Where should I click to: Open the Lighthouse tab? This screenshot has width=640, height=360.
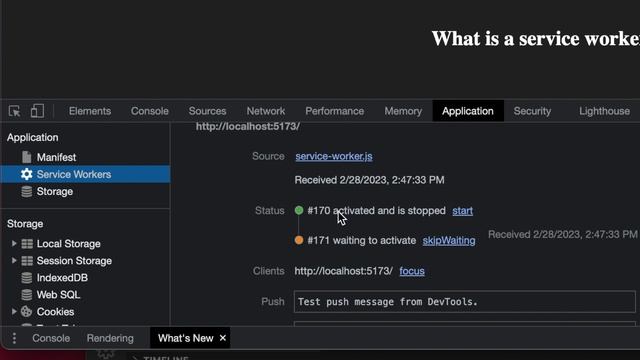604,111
